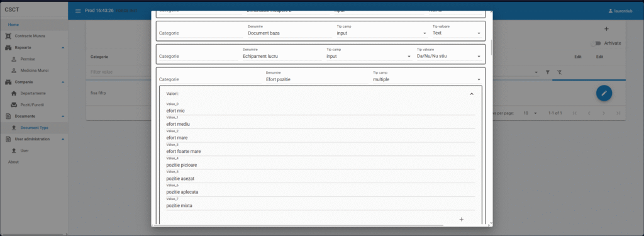Click the CSCT app title
Image resolution: width=644 pixels, height=236 pixels.
[x=12, y=9]
